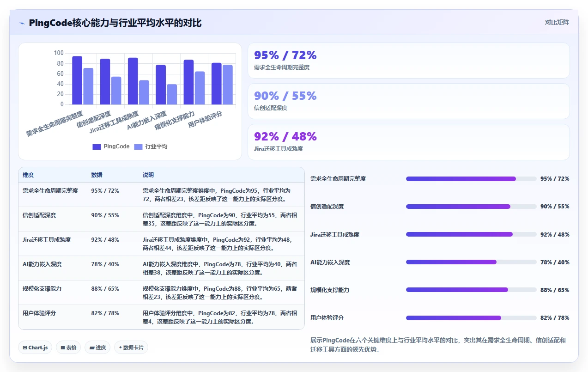The height and width of the screenshot is (372, 588).
Task: Open the 92% / 48% stat card
Action: point(409,142)
